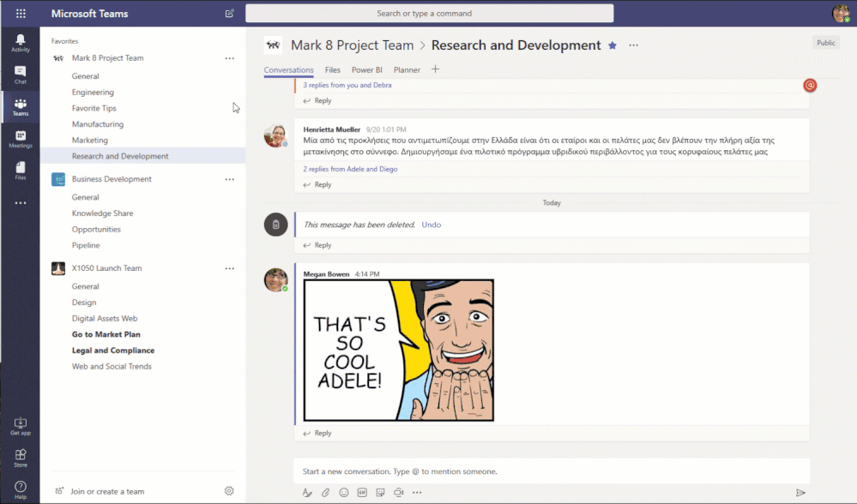This screenshot has width=857, height=504.
Task: Click the Attach paperclip icon
Action: pos(326,493)
